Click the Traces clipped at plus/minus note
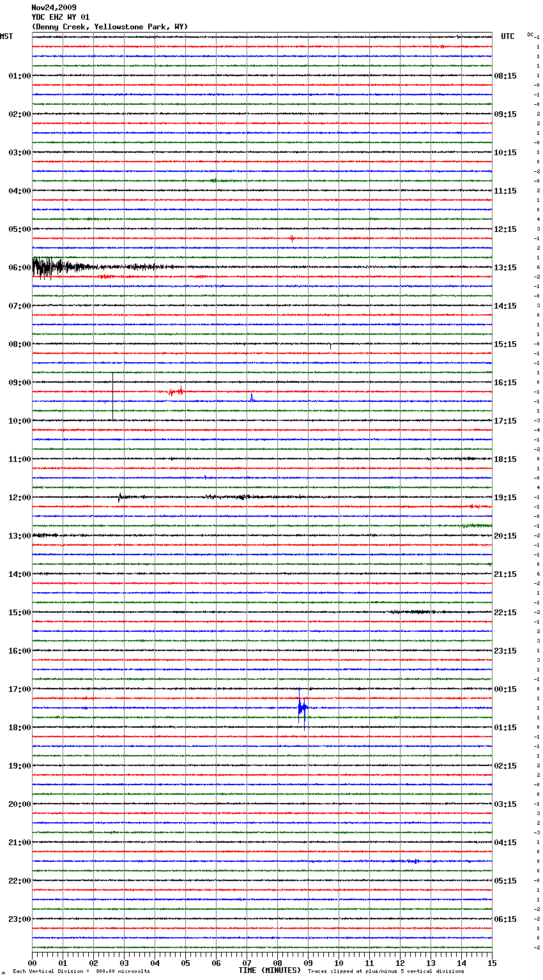Screen dimensions: 543x980 pyautogui.click(x=386, y=971)
